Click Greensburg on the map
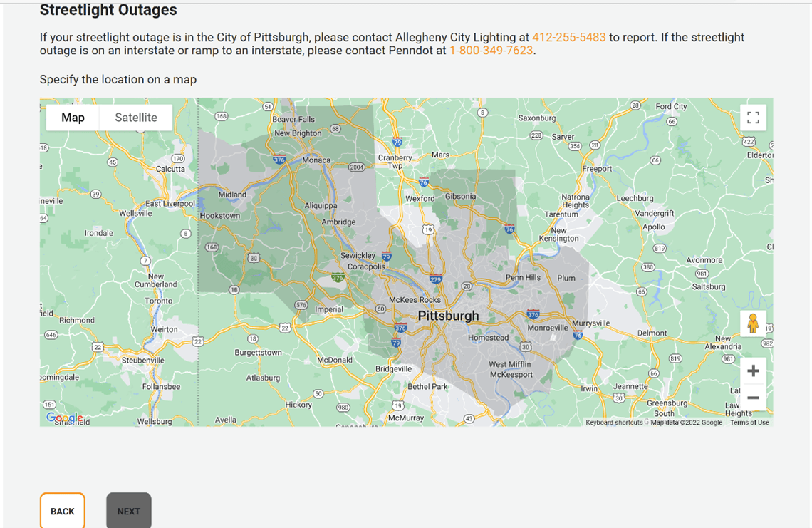Screen dimensions: 812x528 click(667, 403)
